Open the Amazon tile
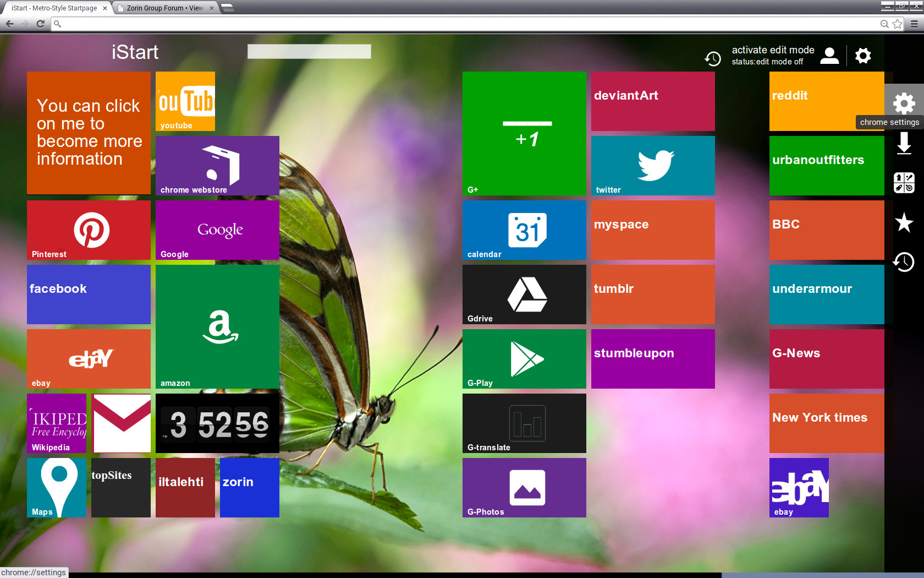Viewport: 924px width, 578px height. (217, 326)
